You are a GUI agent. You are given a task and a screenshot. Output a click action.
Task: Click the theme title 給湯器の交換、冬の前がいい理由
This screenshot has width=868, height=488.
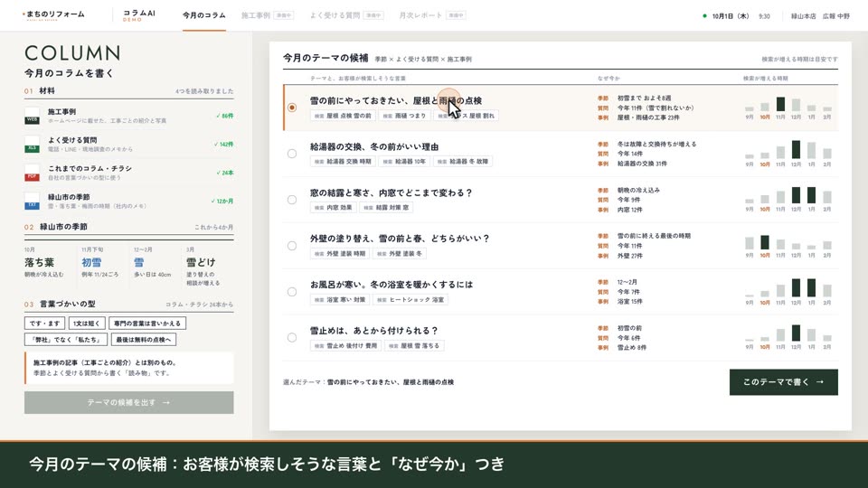pos(374,146)
